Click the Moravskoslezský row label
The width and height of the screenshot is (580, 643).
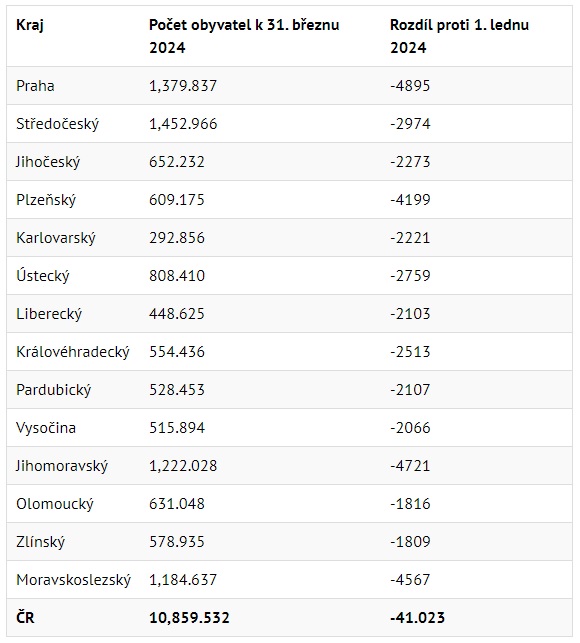tap(73, 580)
